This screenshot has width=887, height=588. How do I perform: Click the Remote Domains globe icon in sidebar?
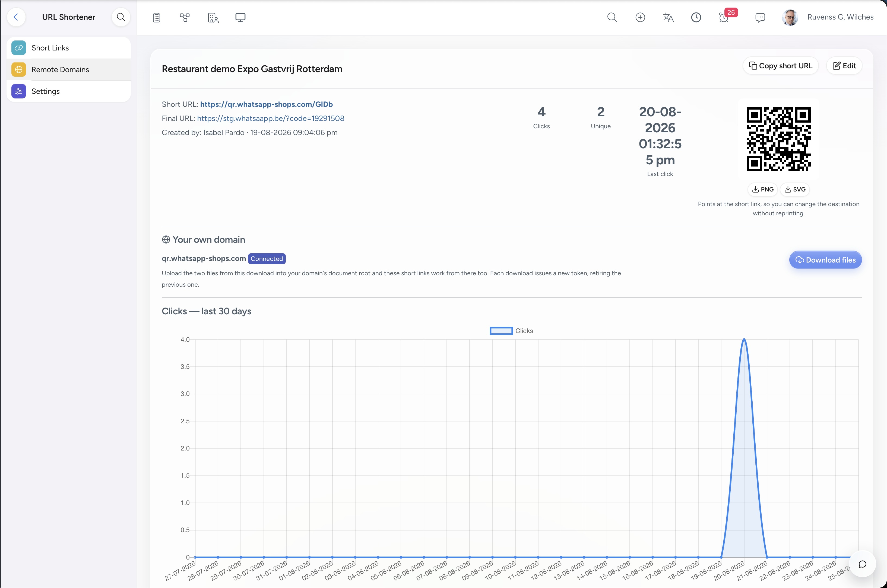tap(19, 69)
